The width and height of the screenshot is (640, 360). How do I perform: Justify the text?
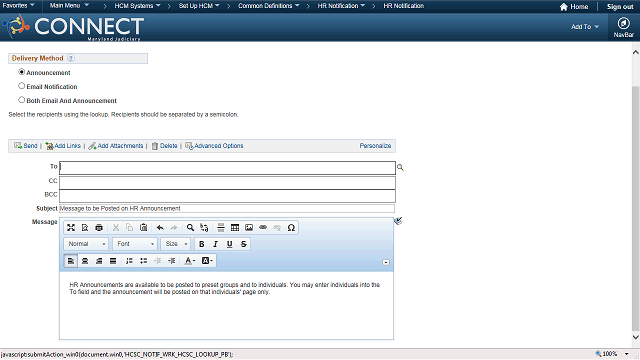[x=113, y=261]
